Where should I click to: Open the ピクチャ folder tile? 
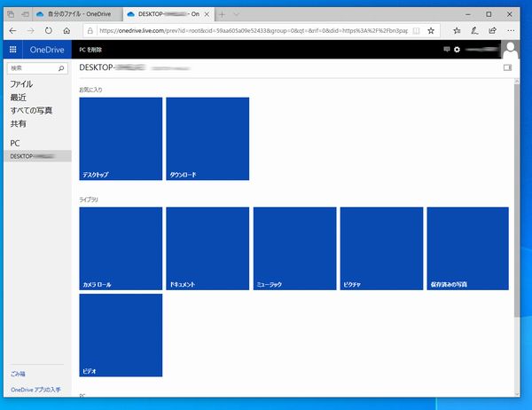[x=381, y=248]
